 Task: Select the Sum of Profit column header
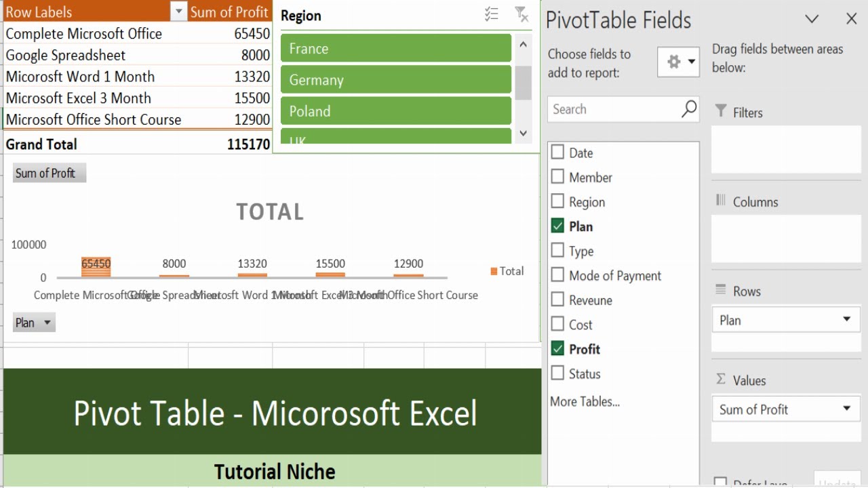pyautogui.click(x=229, y=12)
